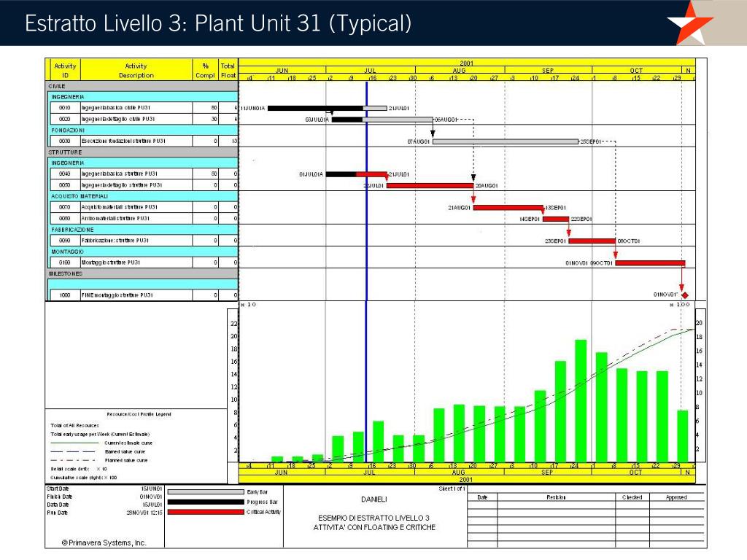Select red Fabbricazione bar ending 08OCT01
Screen dimensions: 747x560
click(592, 241)
